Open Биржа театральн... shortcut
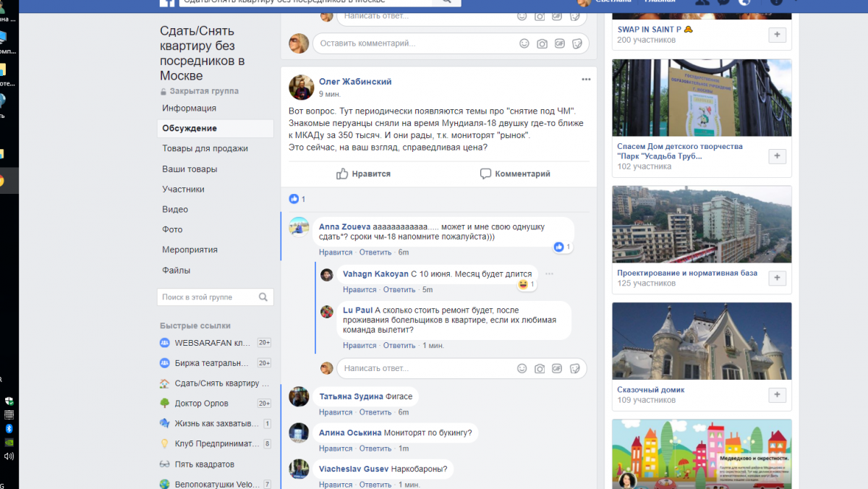The width and height of the screenshot is (868, 489). (x=213, y=363)
